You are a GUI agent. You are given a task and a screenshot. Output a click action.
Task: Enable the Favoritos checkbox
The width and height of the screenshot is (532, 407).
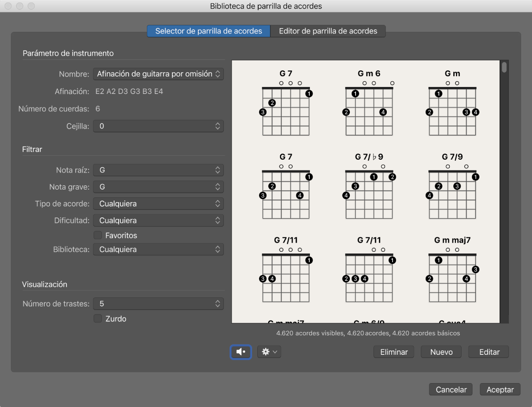click(x=98, y=235)
